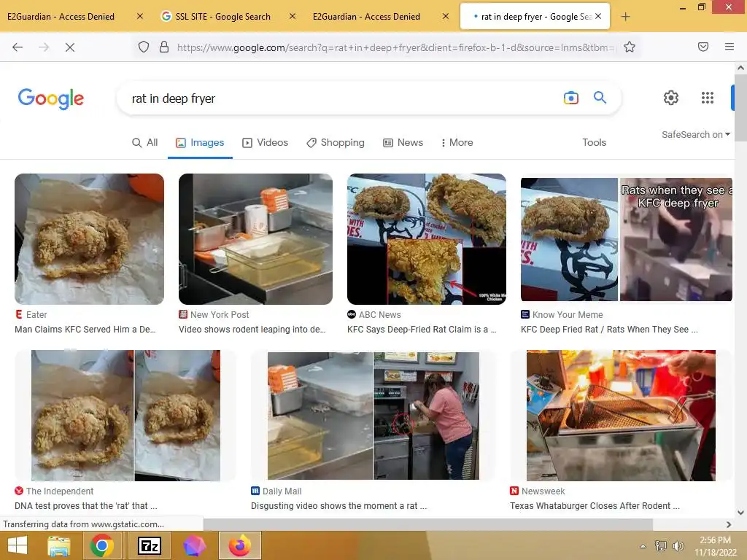747x560 pixels.
Task: Close the SSL SITE Google Search tab
Action: [x=293, y=16]
